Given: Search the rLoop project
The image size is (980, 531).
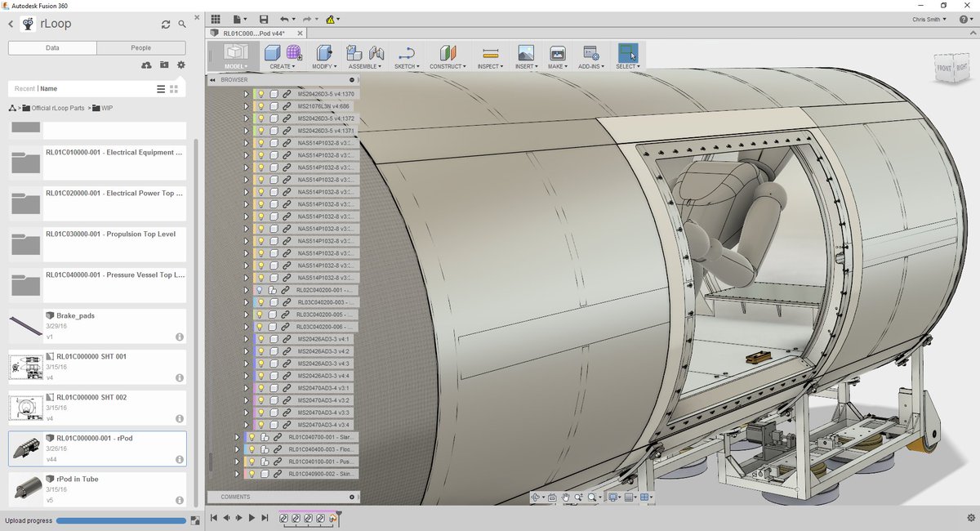Looking at the screenshot, I should coord(182,25).
